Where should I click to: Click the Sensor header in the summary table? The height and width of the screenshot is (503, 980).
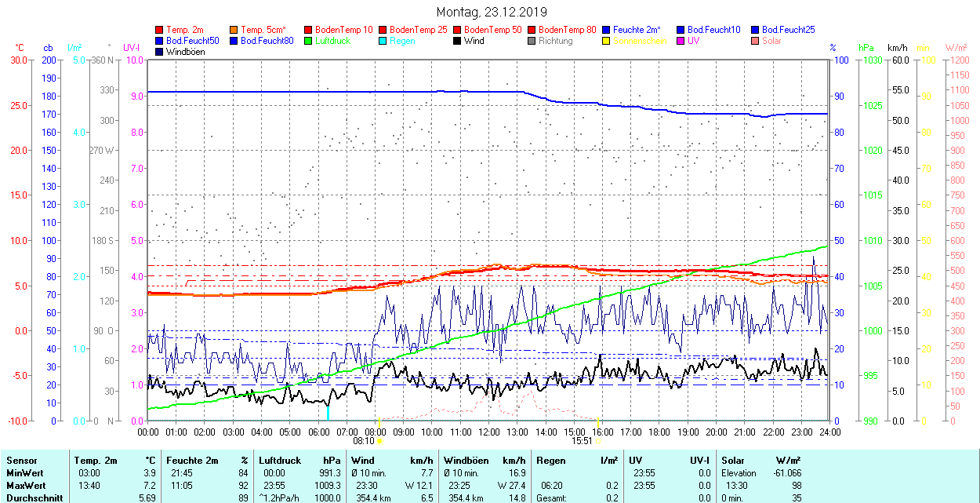[x=21, y=461]
